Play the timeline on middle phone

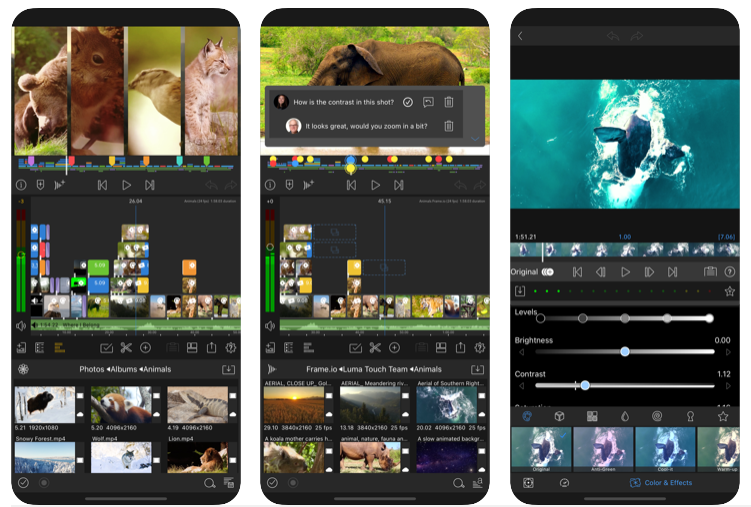(376, 185)
